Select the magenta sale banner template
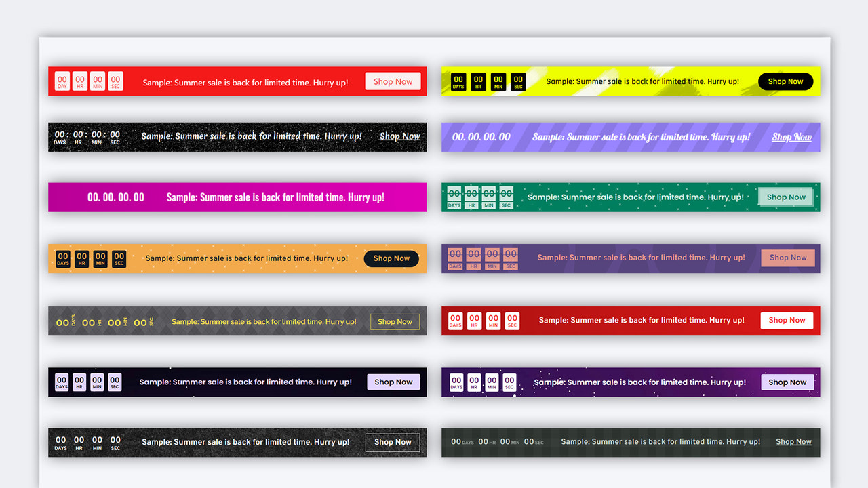 pos(237,197)
